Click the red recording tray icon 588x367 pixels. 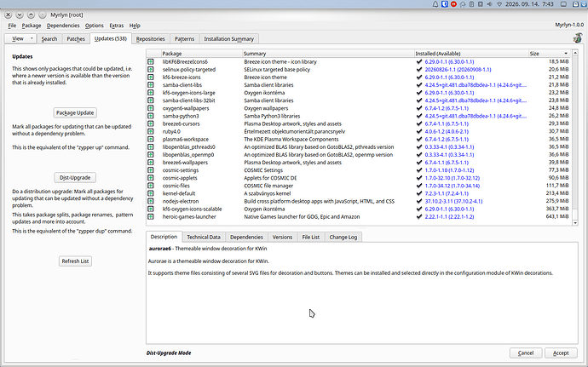point(453,4)
